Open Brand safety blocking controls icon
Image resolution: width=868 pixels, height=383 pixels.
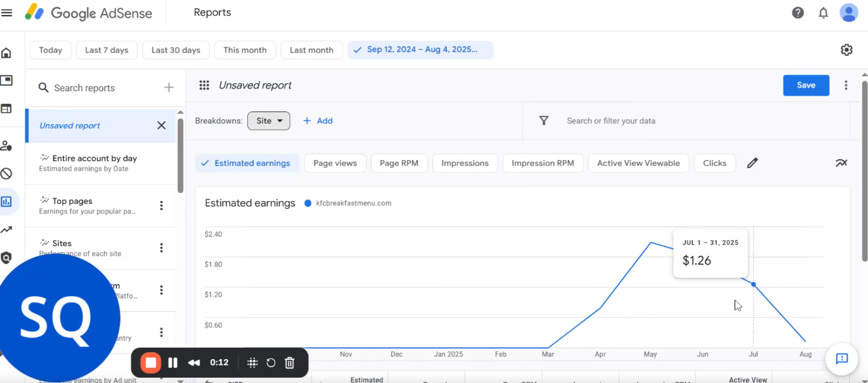tap(6, 174)
